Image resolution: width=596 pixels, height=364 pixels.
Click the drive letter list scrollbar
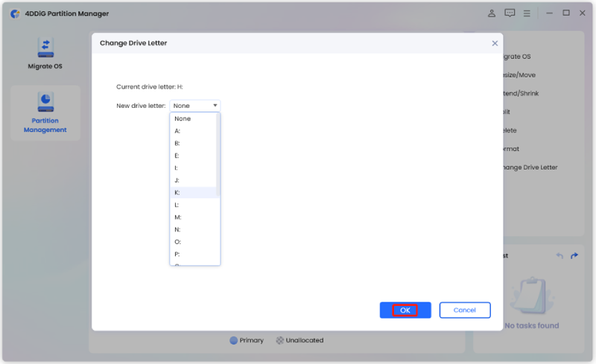[x=218, y=155]
